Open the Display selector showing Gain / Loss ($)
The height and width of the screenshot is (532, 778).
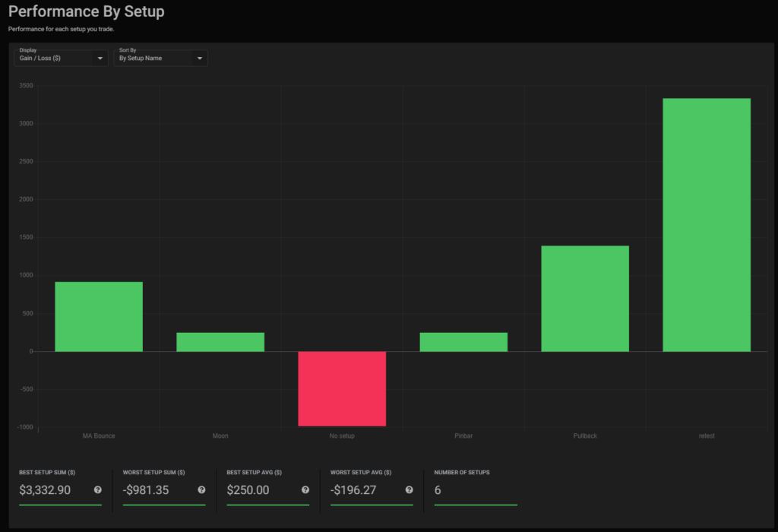(x=61, y=58)
